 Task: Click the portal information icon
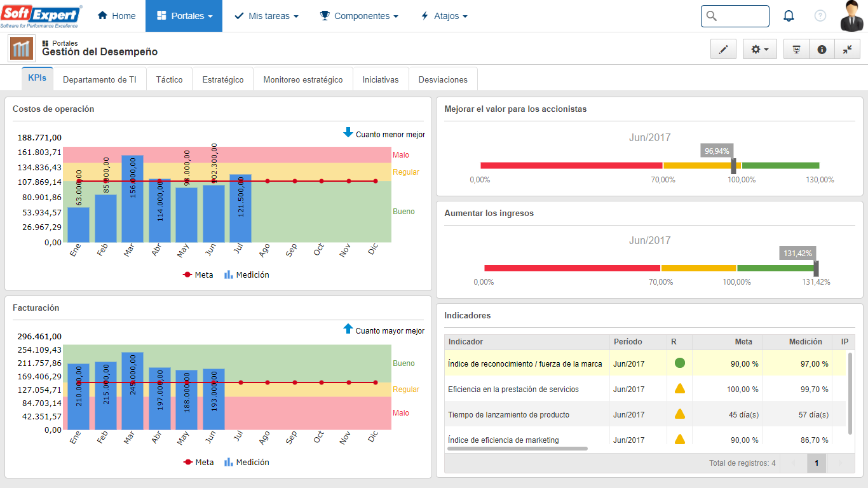[822, 49]
